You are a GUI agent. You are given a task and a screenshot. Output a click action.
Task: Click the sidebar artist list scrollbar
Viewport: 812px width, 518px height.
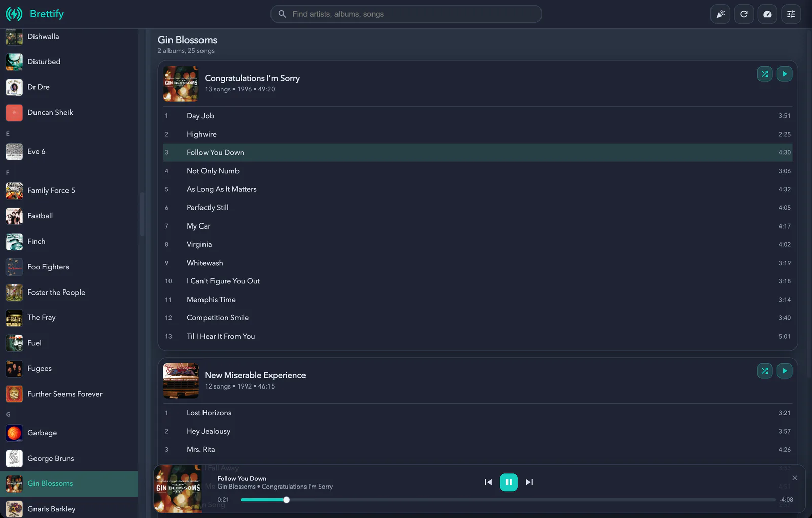[142, 213]
